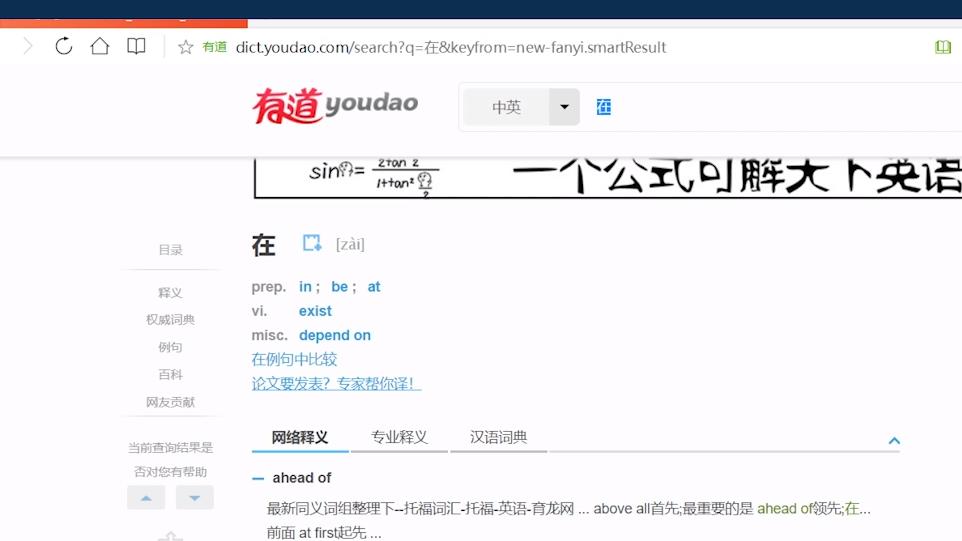Open the reading list book icon
The width and height of the screenshot is (962, 541).
pos(136,47)
